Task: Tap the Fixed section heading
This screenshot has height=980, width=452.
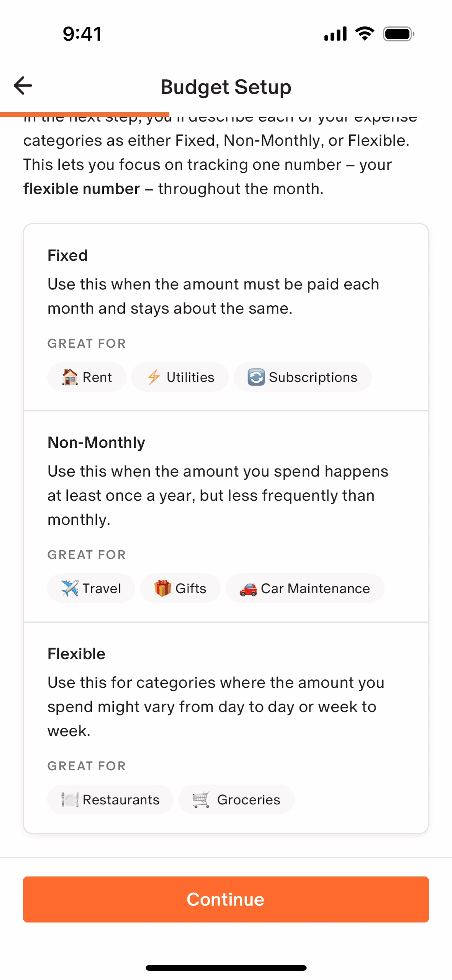Action: pos(67,255)
